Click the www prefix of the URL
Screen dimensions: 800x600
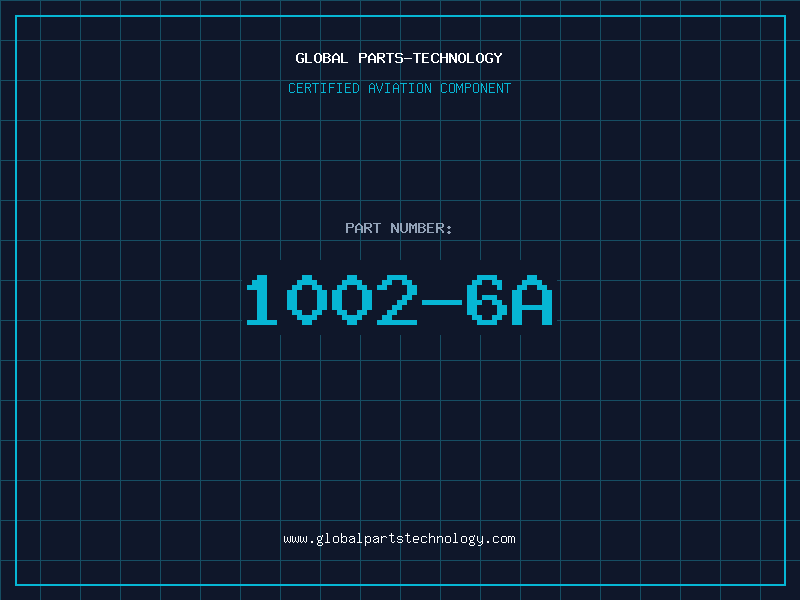pyautogui.click(x=295, y=539)
